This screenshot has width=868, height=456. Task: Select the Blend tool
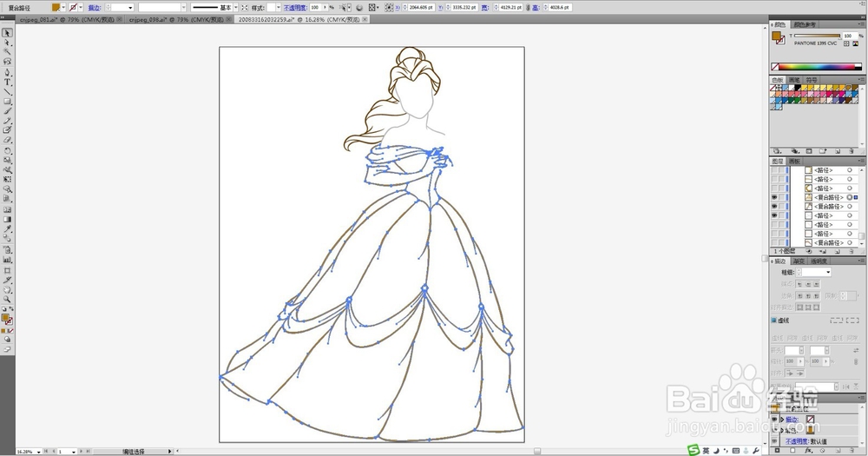pyautogui.click(x=7, y=238)
